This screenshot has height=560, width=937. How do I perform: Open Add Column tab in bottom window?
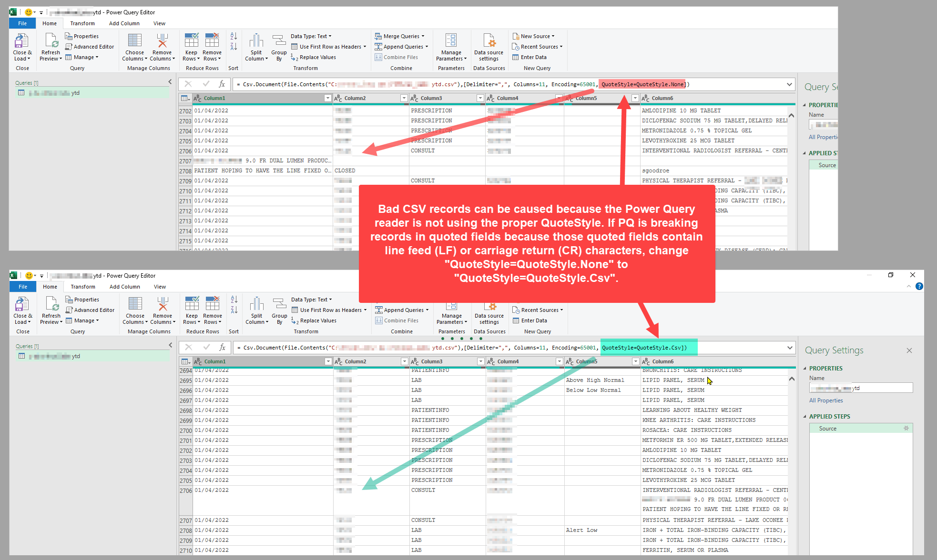[125, 287]
